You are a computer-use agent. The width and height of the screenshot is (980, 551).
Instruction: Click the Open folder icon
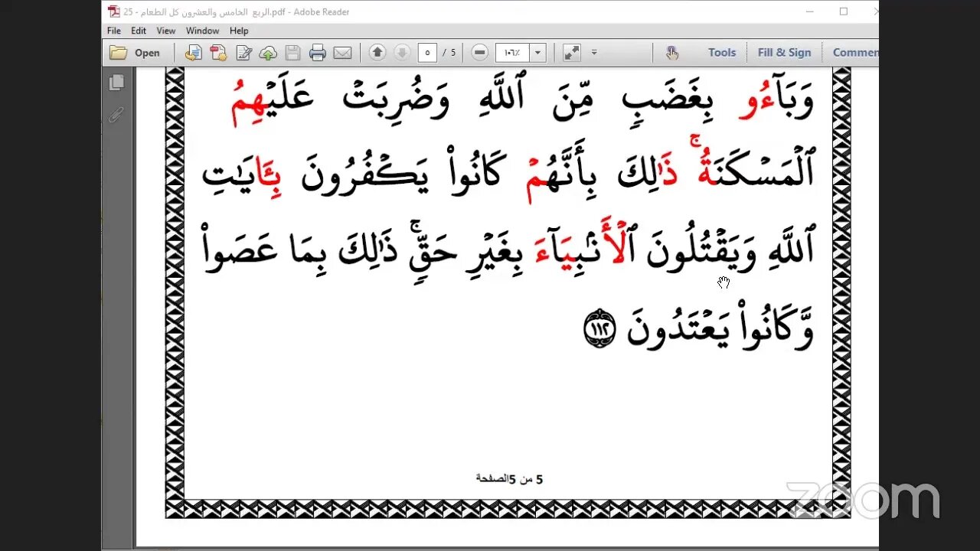[x=118, y=53]
